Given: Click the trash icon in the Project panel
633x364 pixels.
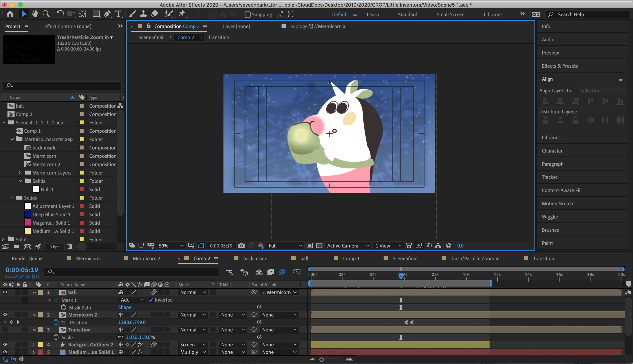Looking at the screenshot, I should (x=70, y=247).
